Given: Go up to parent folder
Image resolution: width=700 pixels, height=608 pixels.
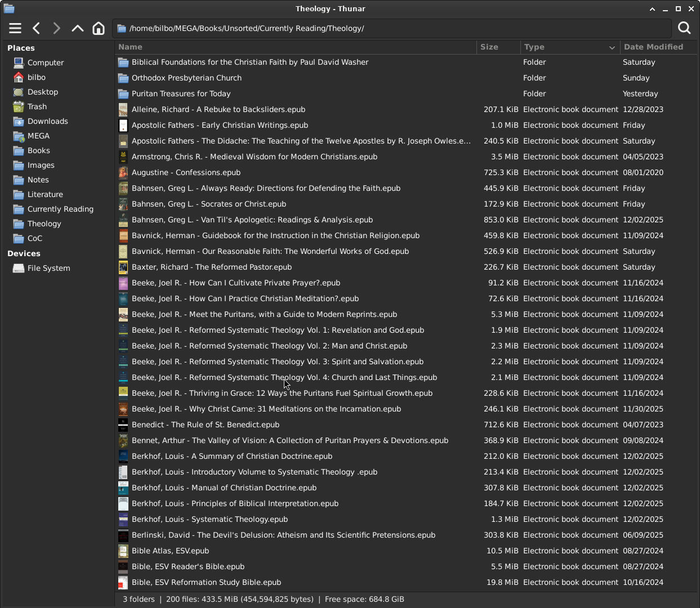Looking at the screenshot, I should pyautogui.click(x=78, y=28).
